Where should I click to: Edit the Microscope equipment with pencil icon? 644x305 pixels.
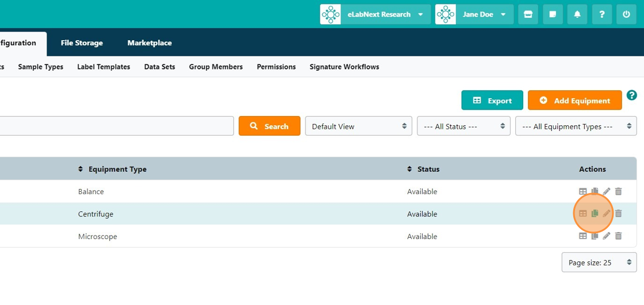click(606, 236)
